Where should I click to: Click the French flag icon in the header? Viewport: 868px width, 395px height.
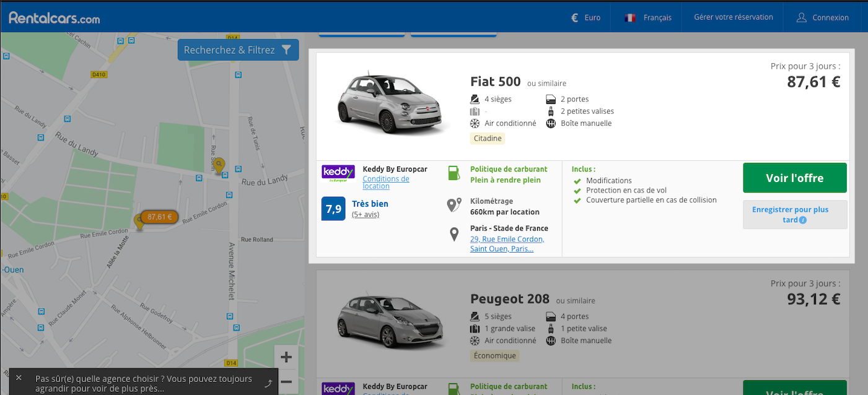click(x=631, y=18)
